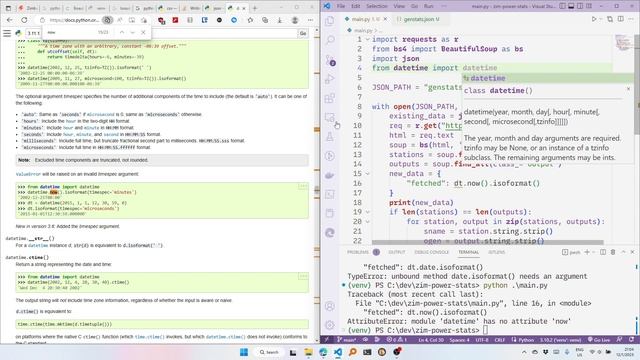
Task: Open the browser settings ellipsis menu
Action: [311, 20]
